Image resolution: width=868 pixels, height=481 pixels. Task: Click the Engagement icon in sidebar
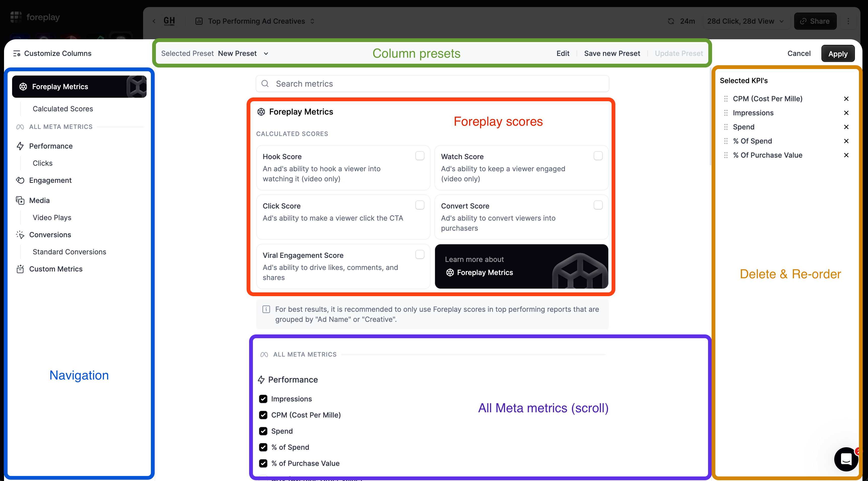[20, 180]
